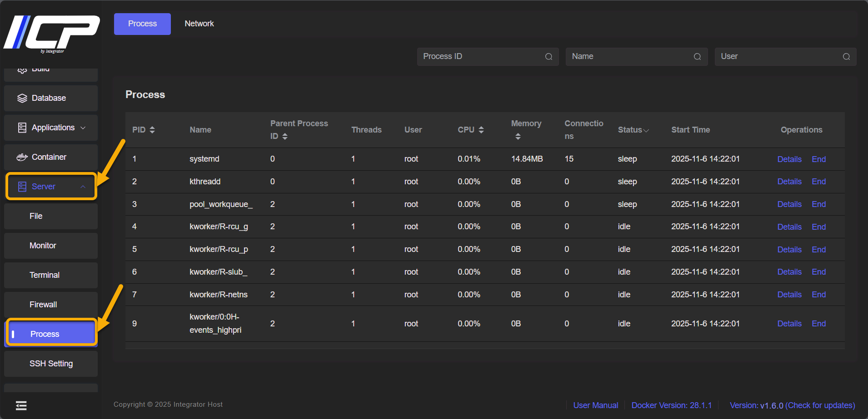View Details for kworker/R-rcu_g process
868x419 pixels.
click(x=789, y=227)
